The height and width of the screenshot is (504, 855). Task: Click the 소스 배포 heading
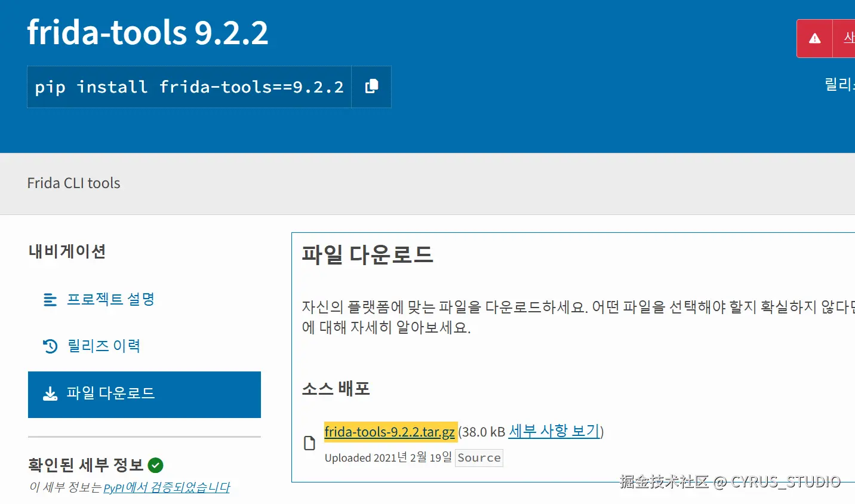336,389
